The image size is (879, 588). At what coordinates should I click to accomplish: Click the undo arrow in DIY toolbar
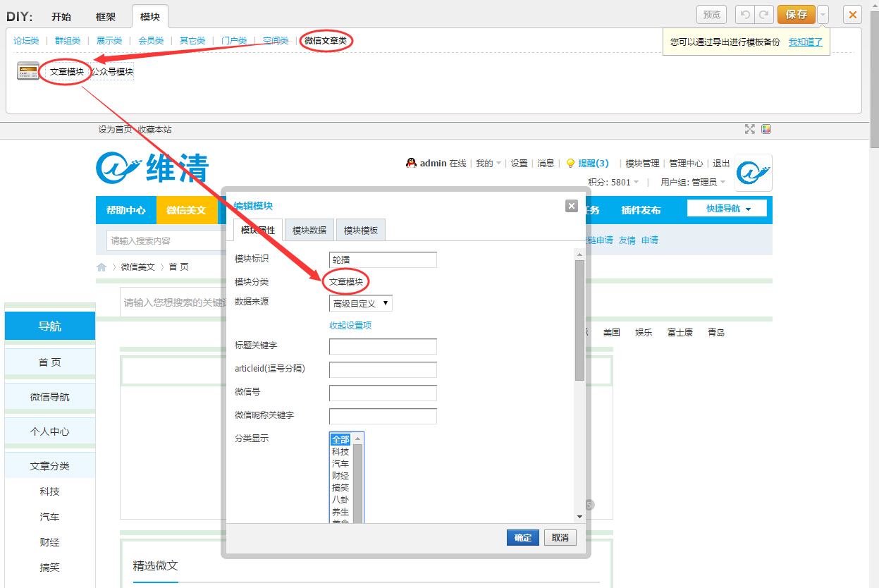pyautogui.click(x=745, y=14)
